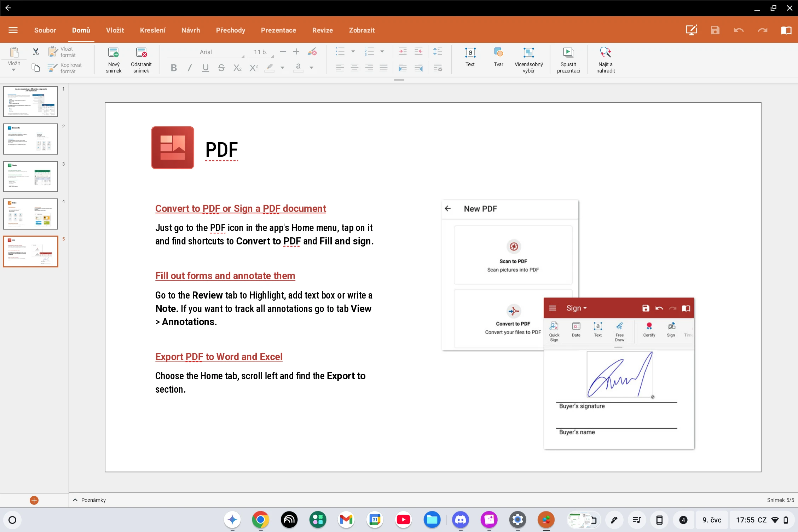Toggle italic formatting

tap(190, 68)
